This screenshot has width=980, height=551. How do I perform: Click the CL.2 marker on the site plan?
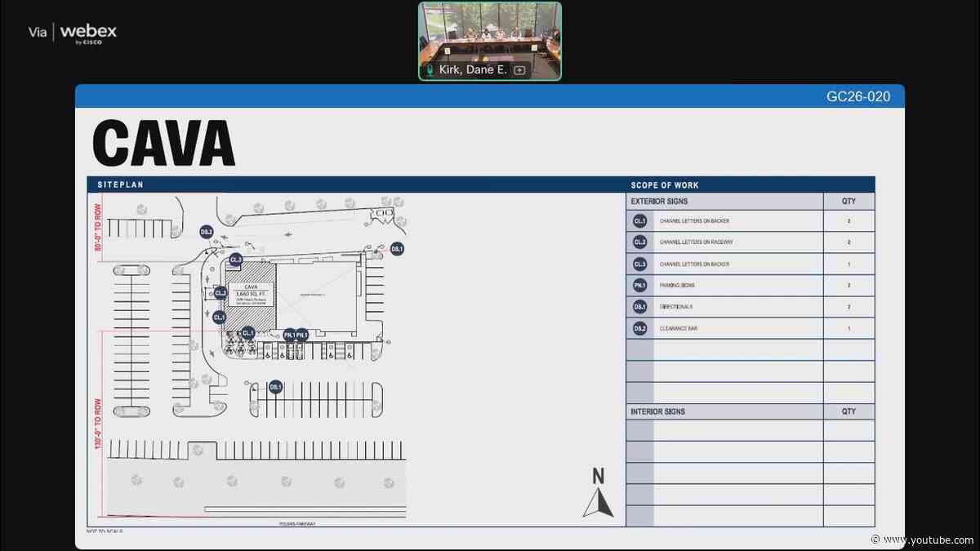[x=220, y=292]
